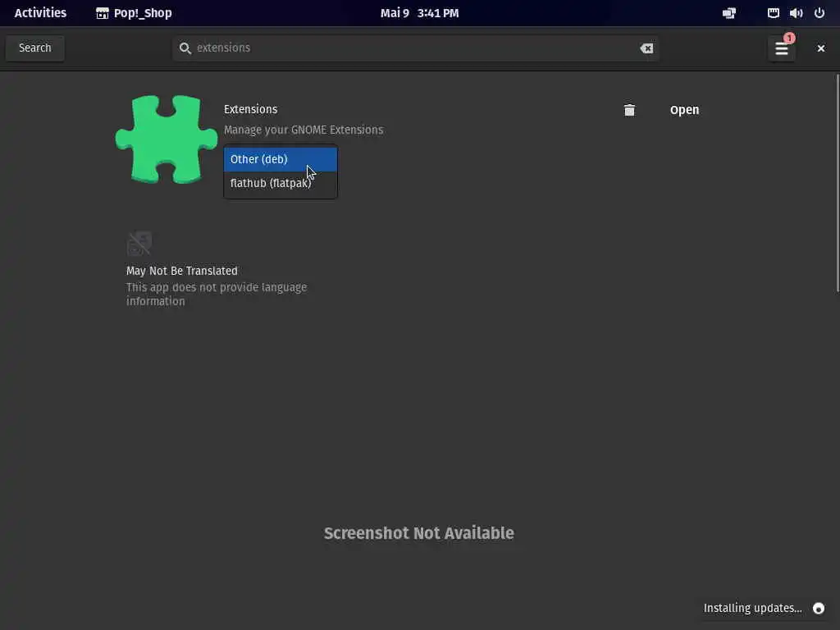Open the hamburger menu with notification badge
This screenshot has width=840, height=630.
click(x=782, y=48)
